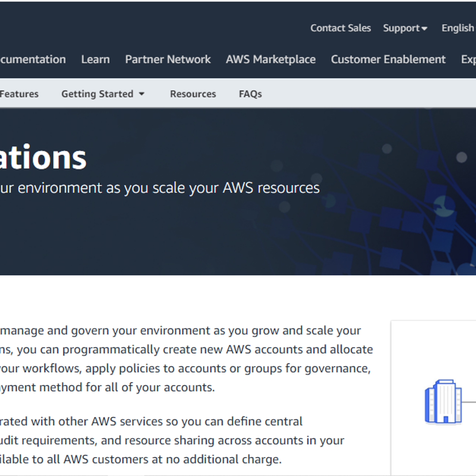The height and width of the screenshot is (476, 476).
Task: Open the Contact Sales link
Action: (340, 28)
